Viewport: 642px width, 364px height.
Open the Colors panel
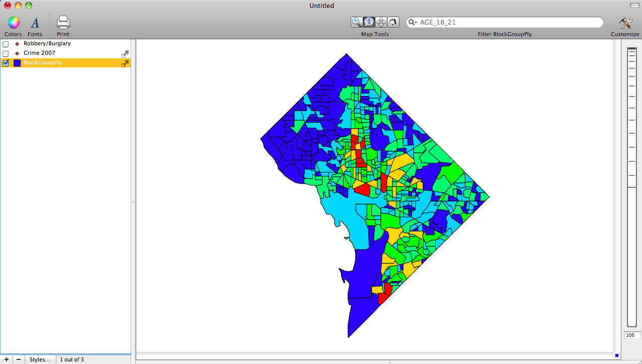tap(13, 23)
